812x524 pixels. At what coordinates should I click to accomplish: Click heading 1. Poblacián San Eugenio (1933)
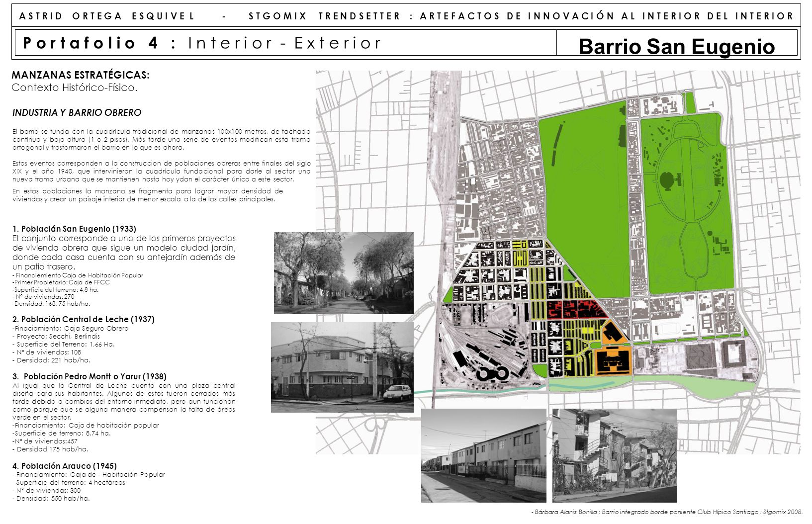74,229
